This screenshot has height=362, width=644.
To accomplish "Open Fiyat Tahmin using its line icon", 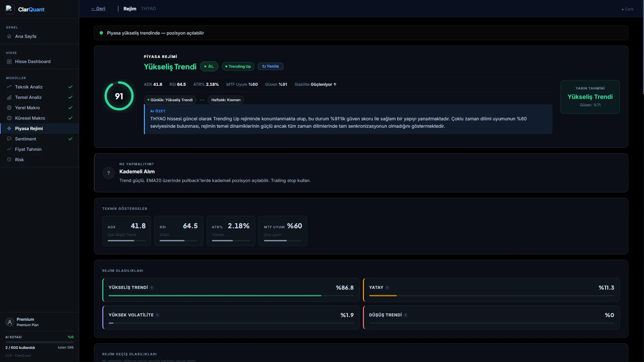I will (x=9, y=149).
